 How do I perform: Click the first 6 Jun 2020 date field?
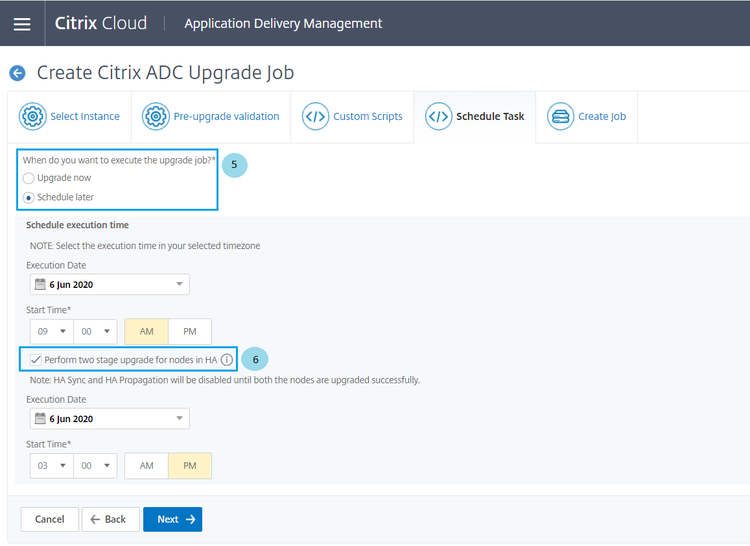tap(110, 284)
